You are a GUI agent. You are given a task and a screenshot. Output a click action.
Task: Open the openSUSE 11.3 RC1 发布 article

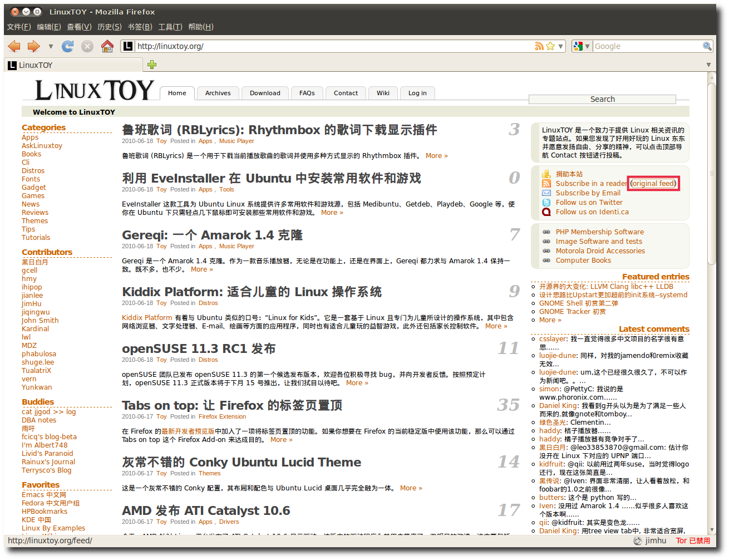pyautogui.click(x=199, y=348)
